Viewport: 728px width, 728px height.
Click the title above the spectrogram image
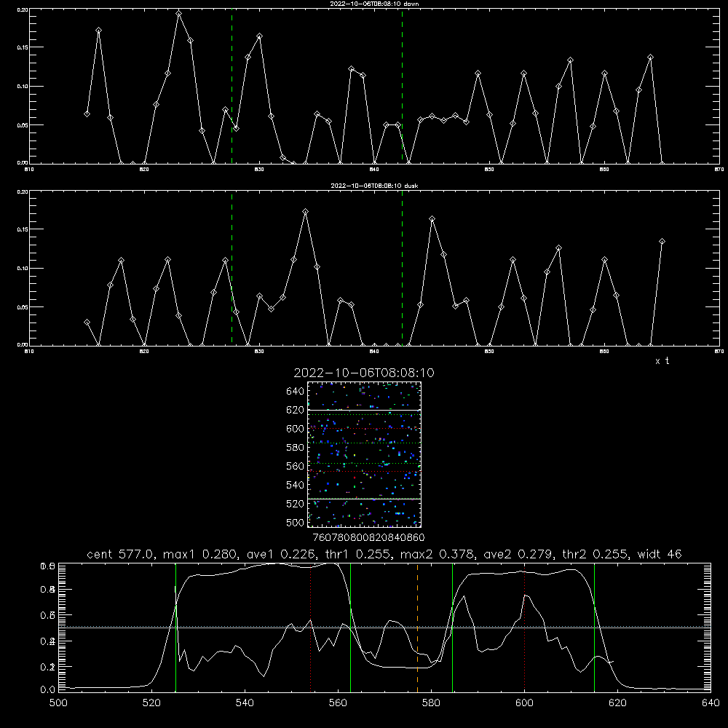[x=364, y=373]
